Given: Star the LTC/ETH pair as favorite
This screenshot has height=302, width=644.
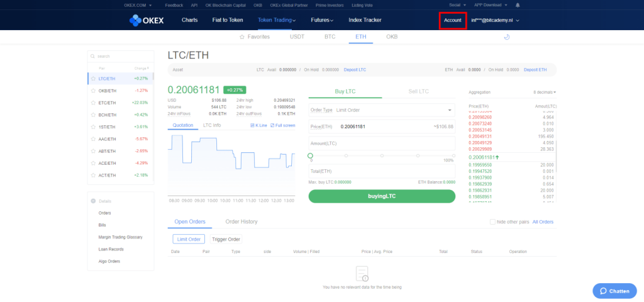Looking at the screenshot, I should (x=94, y=79).
